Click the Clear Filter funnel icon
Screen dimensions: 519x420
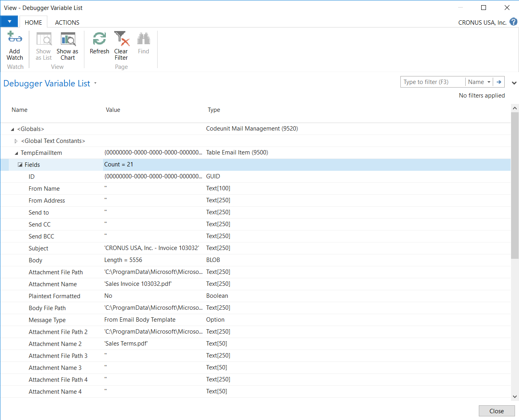point(121,39)
